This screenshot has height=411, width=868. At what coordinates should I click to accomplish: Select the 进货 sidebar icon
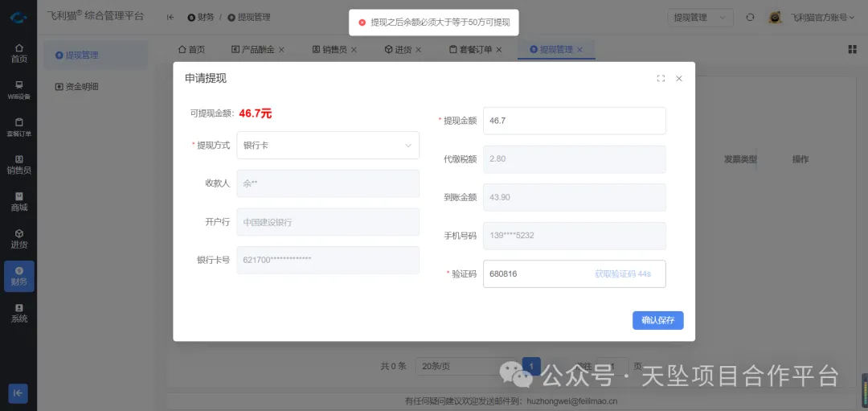(x=18, y=238)
